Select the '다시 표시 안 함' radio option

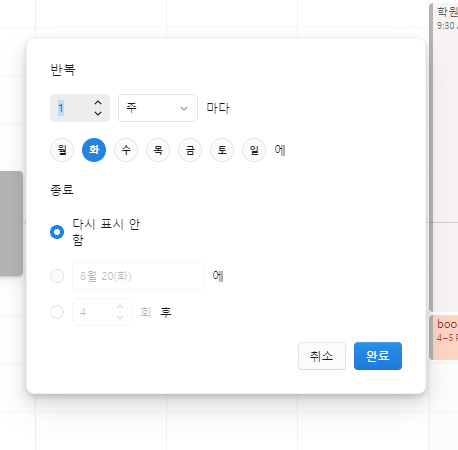coord(57,232)
